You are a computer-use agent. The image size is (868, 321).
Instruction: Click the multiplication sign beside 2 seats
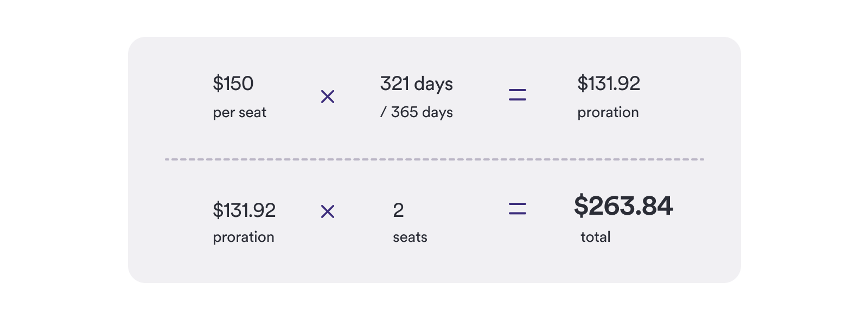pos(328,211)
